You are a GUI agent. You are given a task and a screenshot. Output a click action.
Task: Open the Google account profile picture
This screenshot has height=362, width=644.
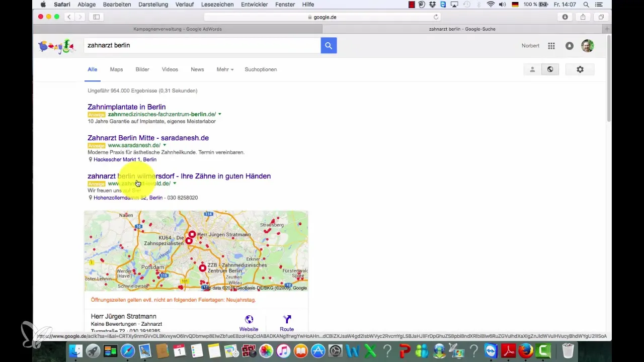tap(587, 46)
